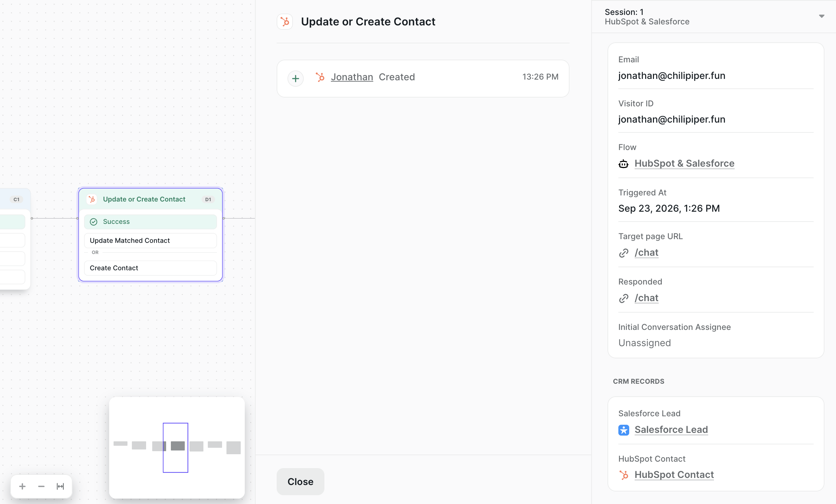Viewport: 836px width, 504px height.
Task: Select the Update or Create Contact node header
Action: (151, 199)
